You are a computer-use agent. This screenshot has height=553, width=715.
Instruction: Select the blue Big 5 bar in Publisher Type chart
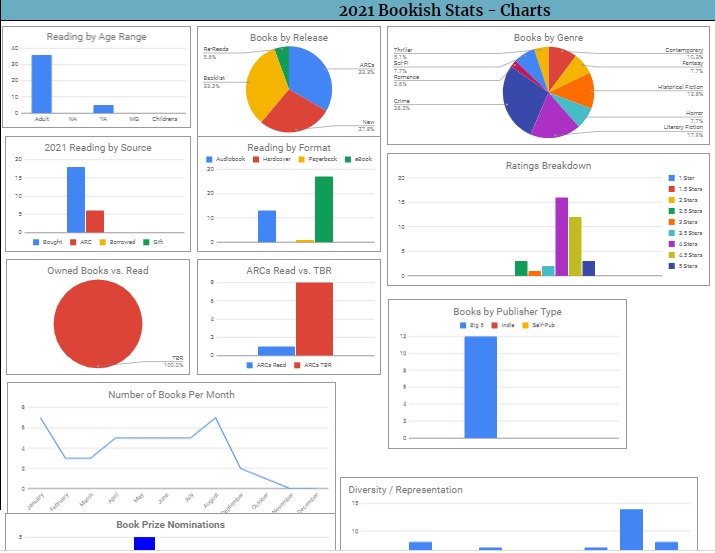[x=480, y=386]
